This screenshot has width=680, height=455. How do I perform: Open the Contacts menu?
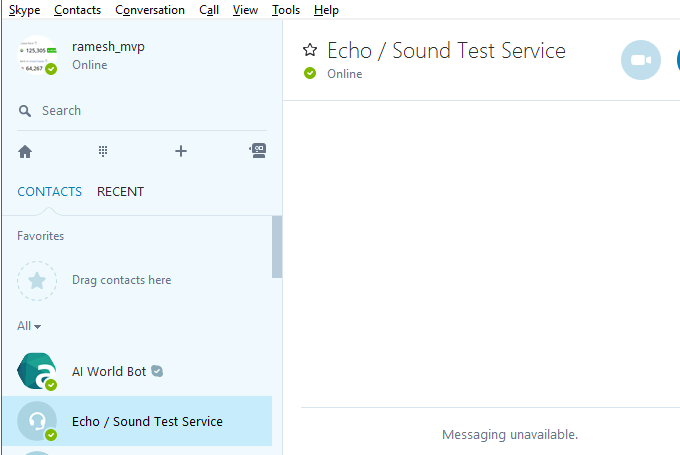(78, 10)
